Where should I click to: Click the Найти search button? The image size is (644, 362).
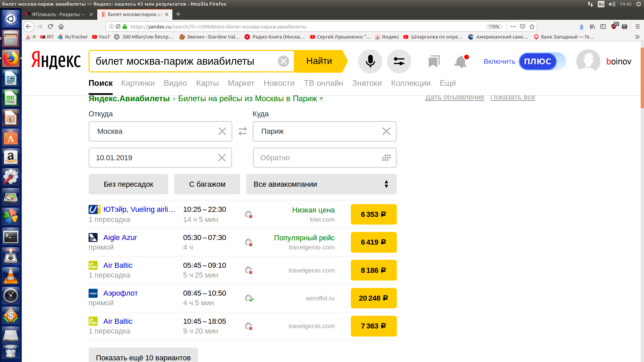click(x=319, y=61)
